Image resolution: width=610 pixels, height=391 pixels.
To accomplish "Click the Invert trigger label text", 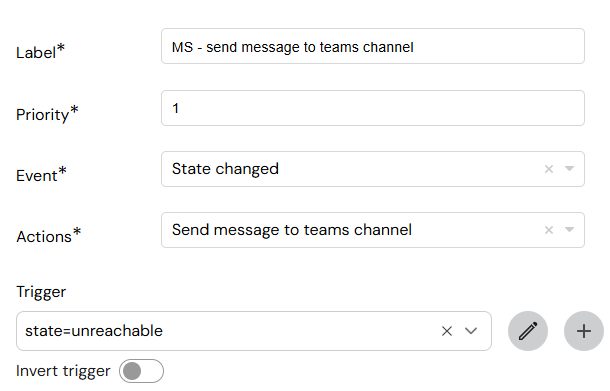I will point(63,371).
